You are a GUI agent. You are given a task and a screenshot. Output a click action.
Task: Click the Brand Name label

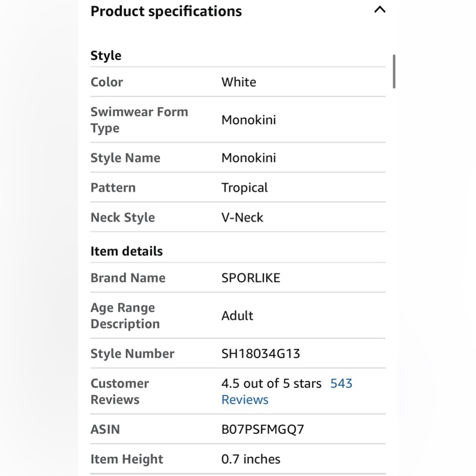pyautogui.click(x=128, y=278)
